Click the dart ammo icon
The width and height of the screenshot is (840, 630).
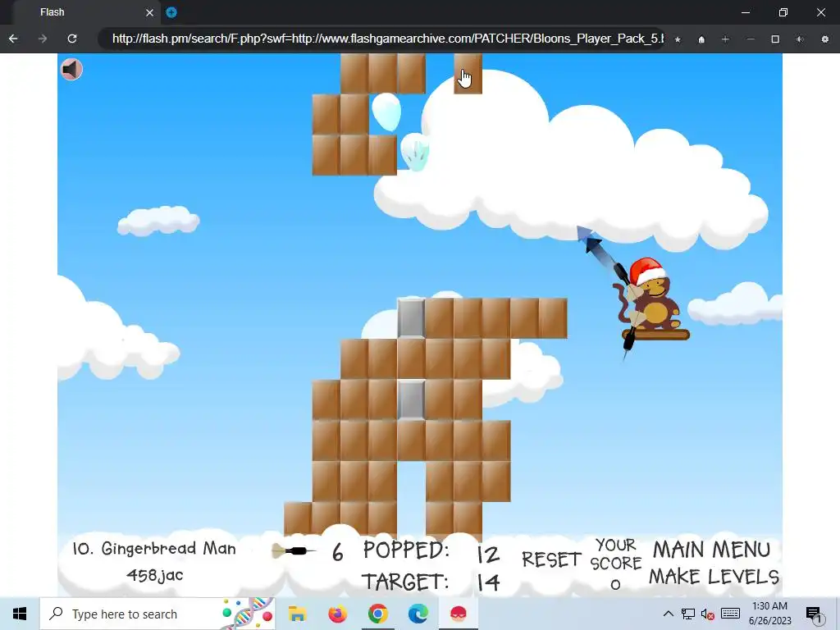(293, 550)
